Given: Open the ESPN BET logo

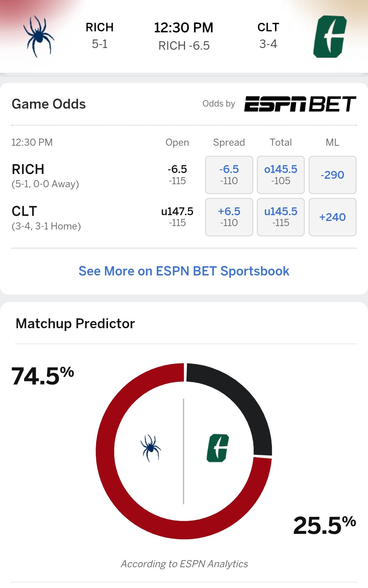Looking at the screenshot, I should [x=300, y=104].
